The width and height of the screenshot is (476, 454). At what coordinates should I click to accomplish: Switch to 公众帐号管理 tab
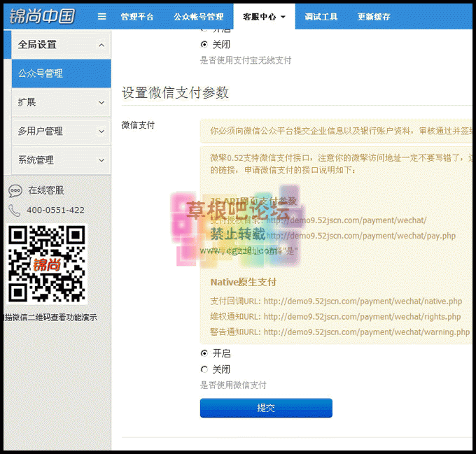tap(199, 17)
